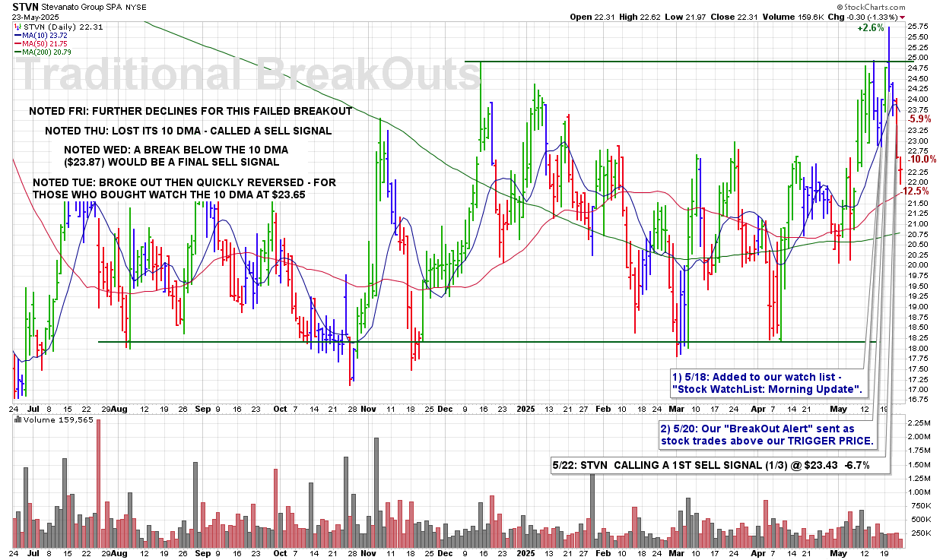943x560 pixels.
Task: Select the 5/18 watch list annotation box
Action: [x=769, y=383]
